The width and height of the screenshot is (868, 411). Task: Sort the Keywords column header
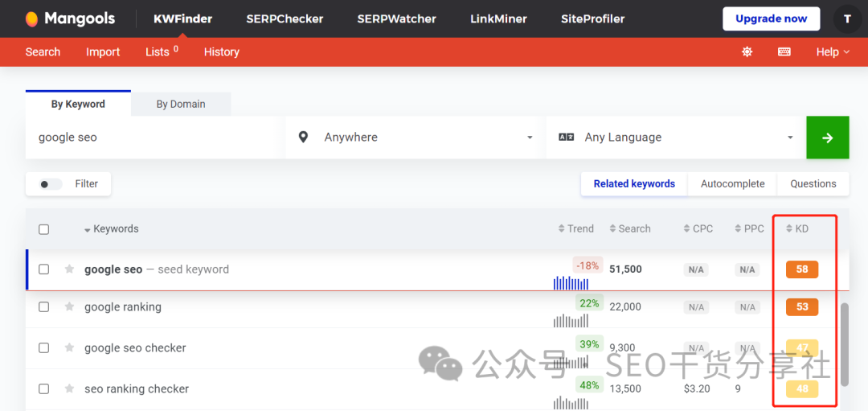(111, 228)
